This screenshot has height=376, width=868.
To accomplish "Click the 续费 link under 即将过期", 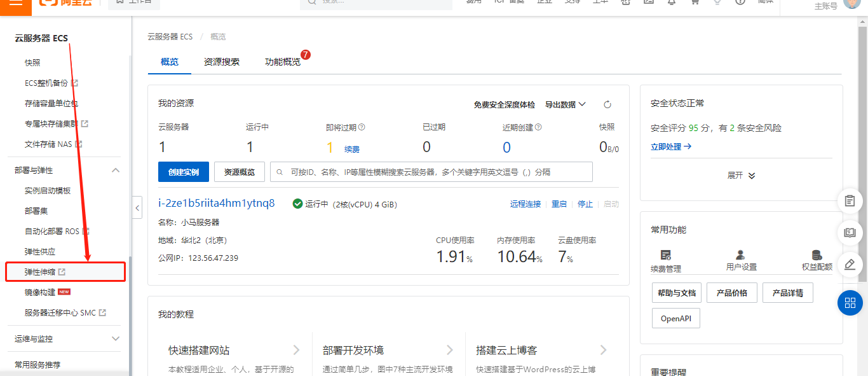I will 352,149.
